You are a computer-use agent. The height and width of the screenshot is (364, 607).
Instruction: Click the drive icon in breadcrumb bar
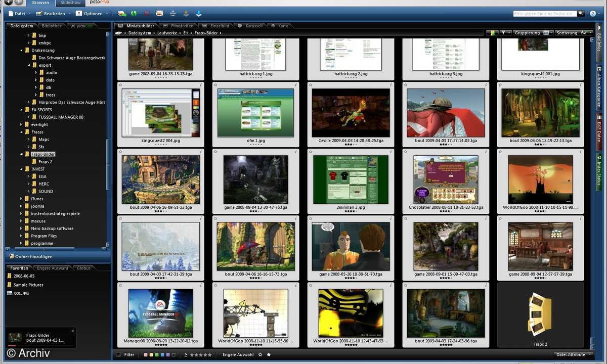pyautogui.click(x=119, y=33)
